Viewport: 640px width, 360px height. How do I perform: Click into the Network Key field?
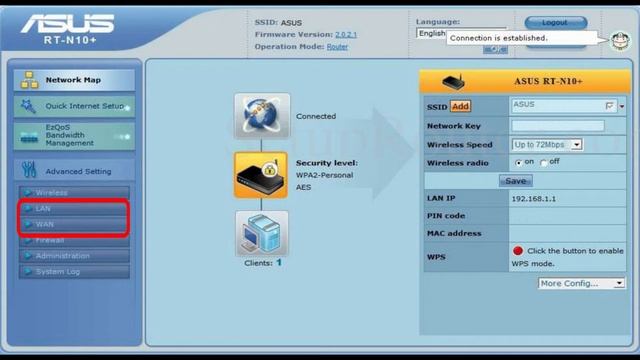(x=558, y=126)
